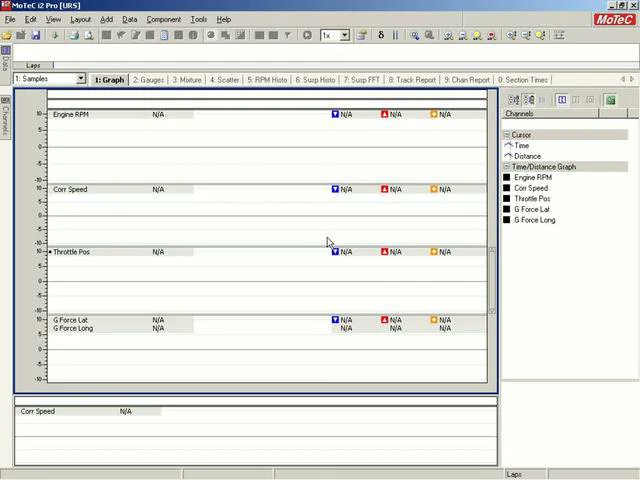Select G Force Lat in the channel list

click(532, 209)
